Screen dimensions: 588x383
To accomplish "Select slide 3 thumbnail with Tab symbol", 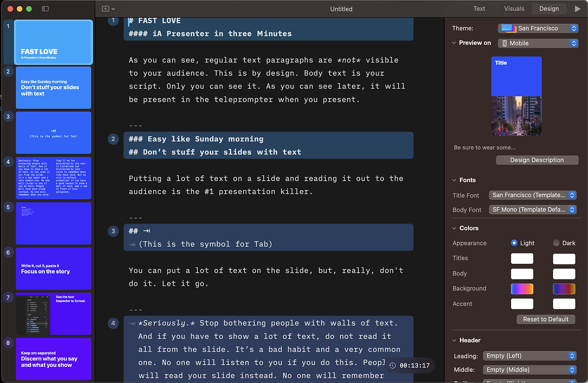I will click(x=53, y=133).
